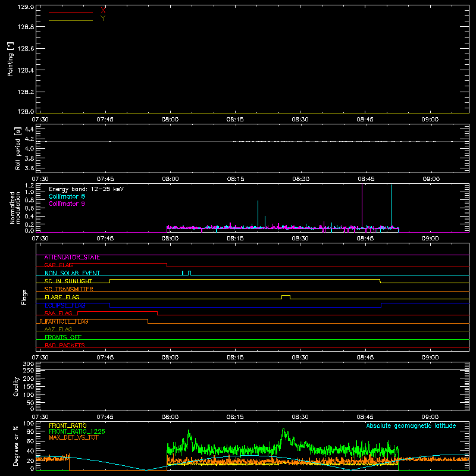Image resolution: width=476 pixels, height=476 pixels.
Task: Select the NON_SOLAR_EVENT flag label
Action: [72, 273]
